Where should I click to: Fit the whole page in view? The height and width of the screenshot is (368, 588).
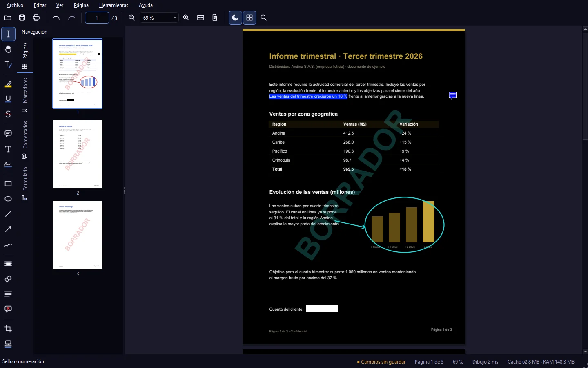(215, 18)
